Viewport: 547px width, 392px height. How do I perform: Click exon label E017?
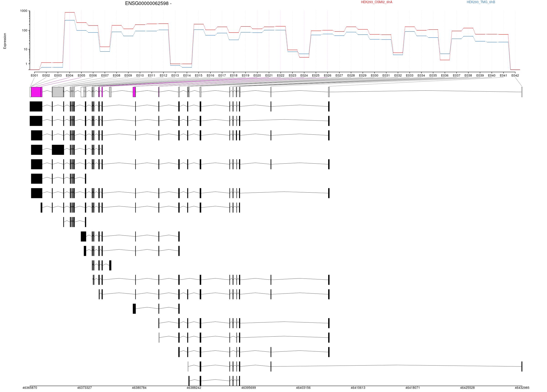(x=222, y=75)
